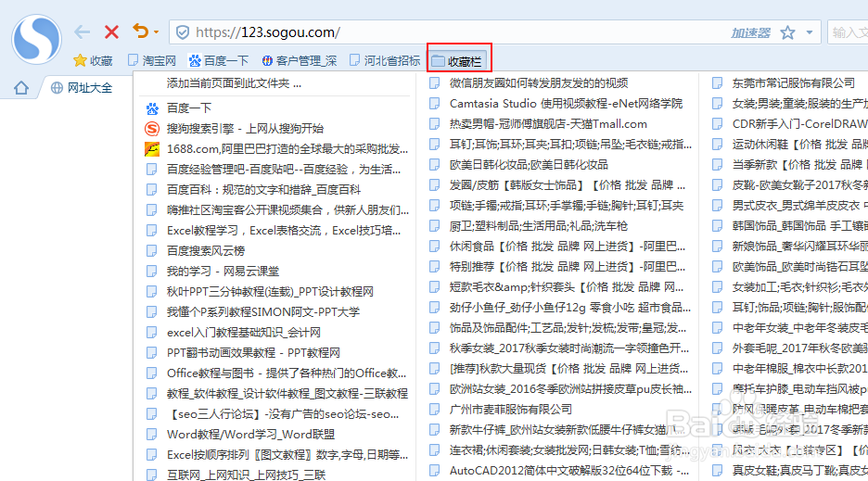Open the address bar dropdown arrow
The height and width of the screenshot is (481, 868).
pos(810,32)
